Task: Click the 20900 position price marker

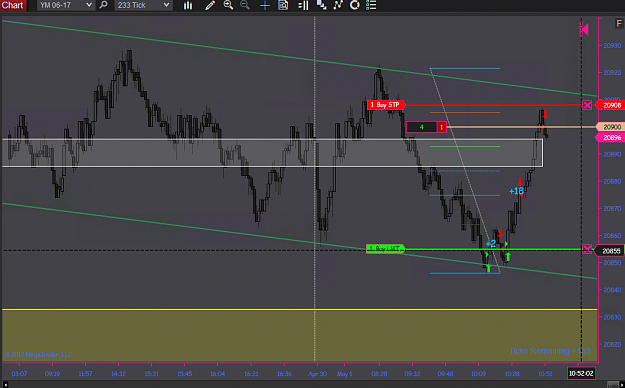Action: coord(610,127)
